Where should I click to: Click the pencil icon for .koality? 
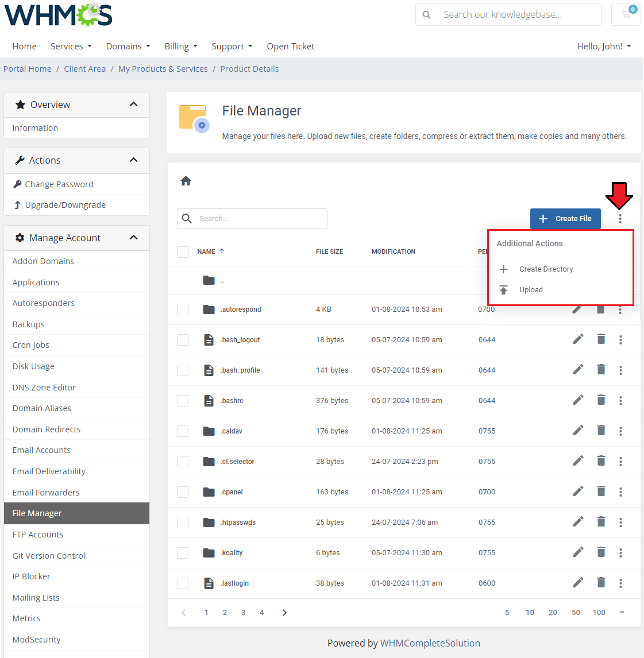click(x=578, y=552)
